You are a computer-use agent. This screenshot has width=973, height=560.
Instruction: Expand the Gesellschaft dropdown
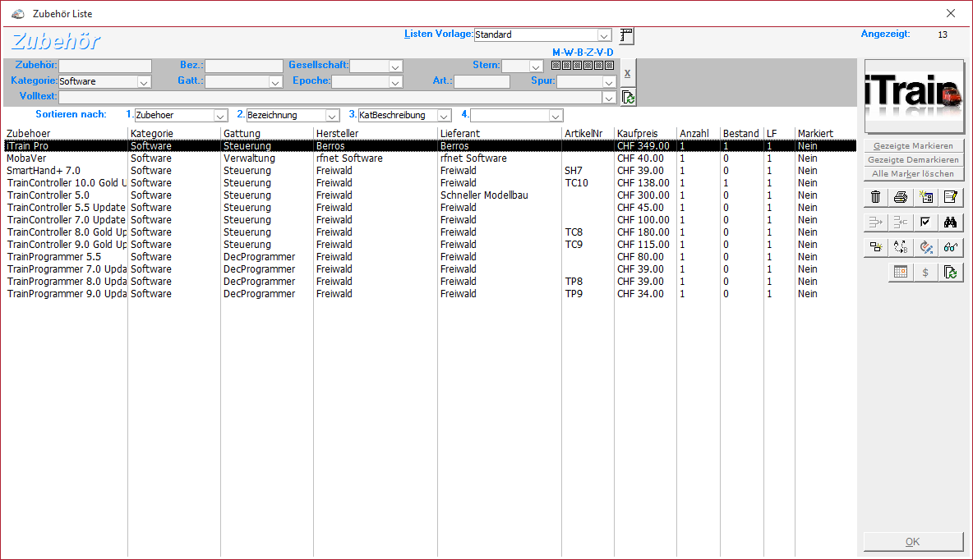pos(395,67)
